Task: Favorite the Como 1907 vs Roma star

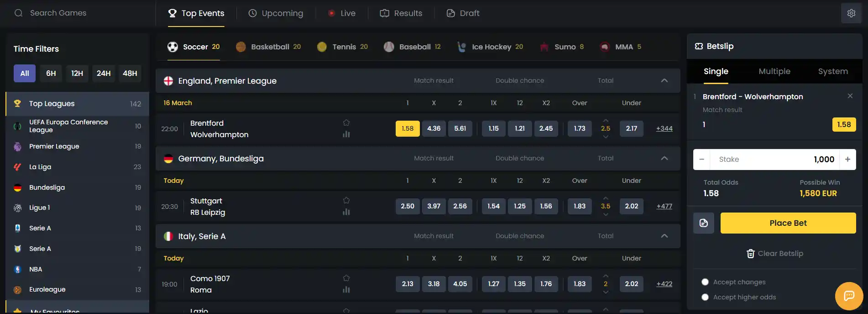Action: 346,278
